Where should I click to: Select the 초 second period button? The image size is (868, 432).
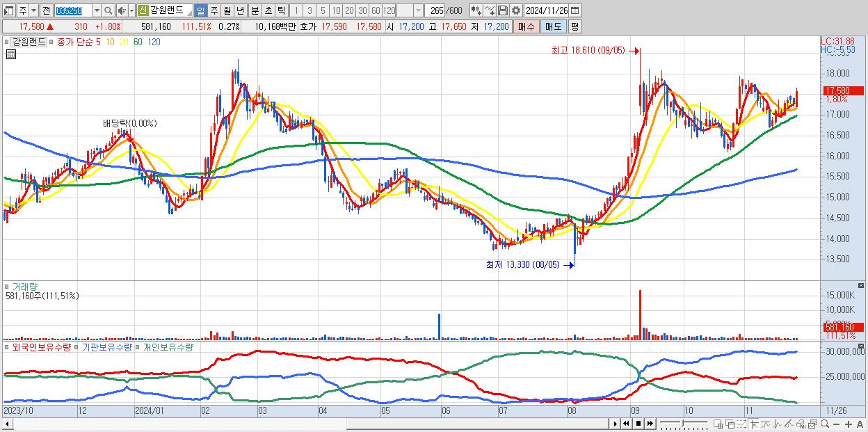click(267, 10)
